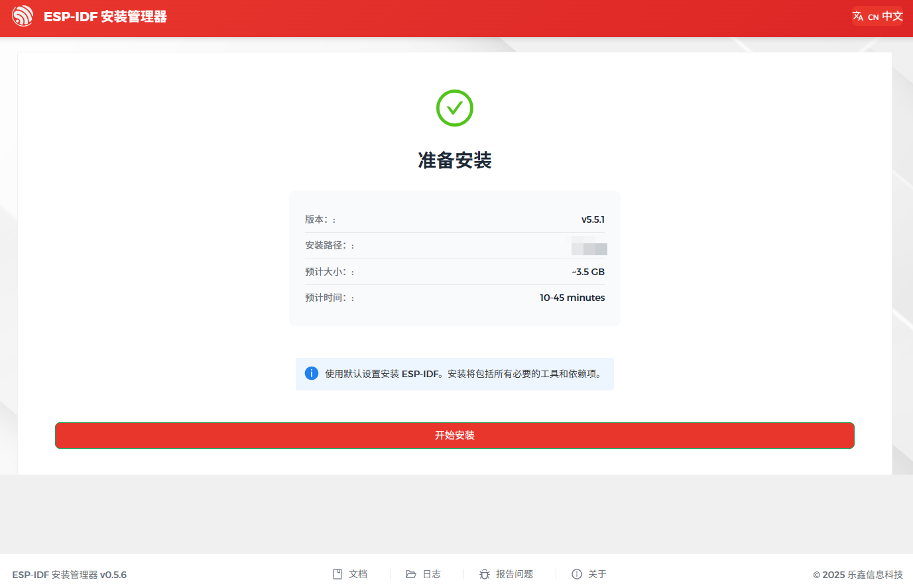Click the translate/language icon near CN 中文

(x=857, y=16)
